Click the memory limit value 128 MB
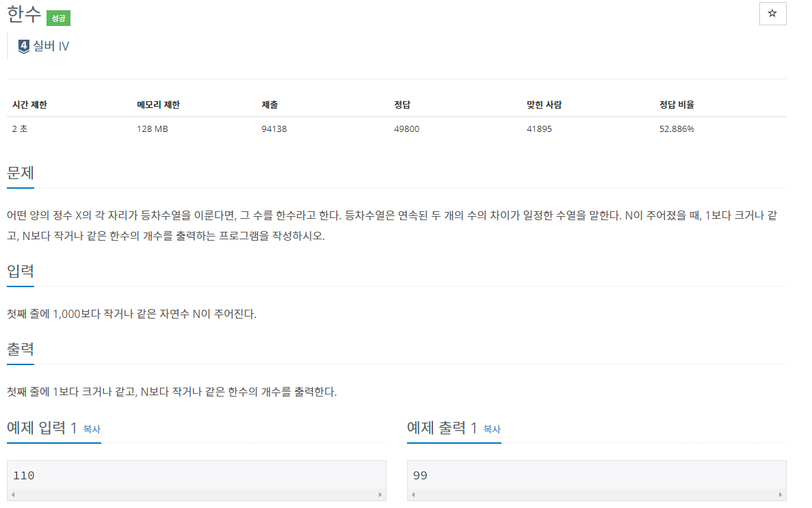This screenshot has width=812, height=508. pyautogui.click(x=153, y=129)
